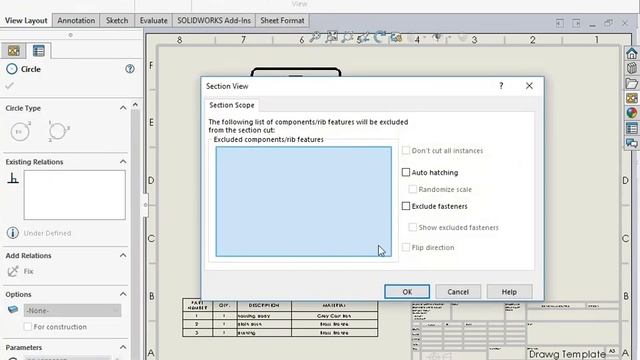Viewport: 640px width, 360px height.
Task: Open the SOLIDWORKS Resources home pane
Action: [631, 53]
